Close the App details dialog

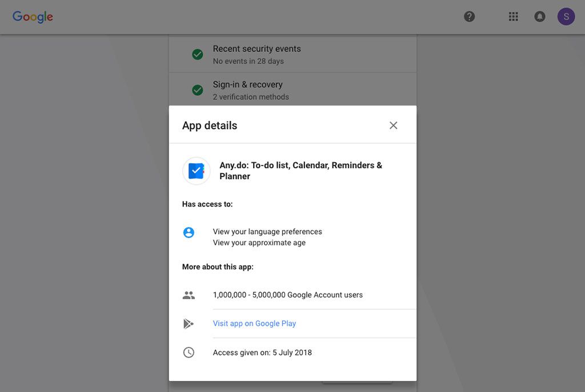pos(393,125)
